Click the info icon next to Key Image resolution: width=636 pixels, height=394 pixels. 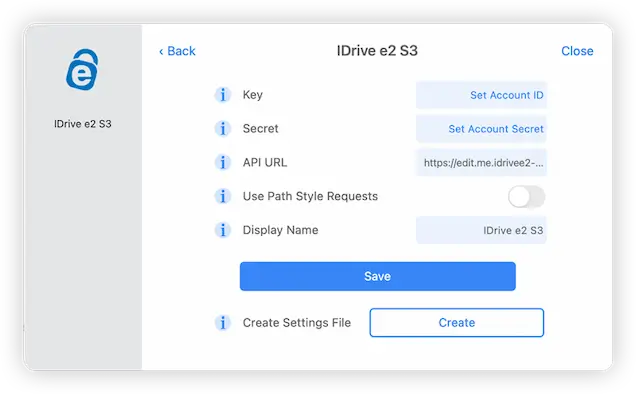click(x=223, y=95)
